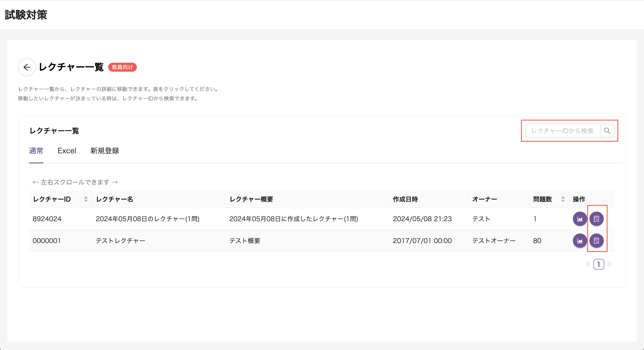Sort the table by レクチャーID
Image resolution: width=644 pixels, height=350 pixels.
point(86,199)
